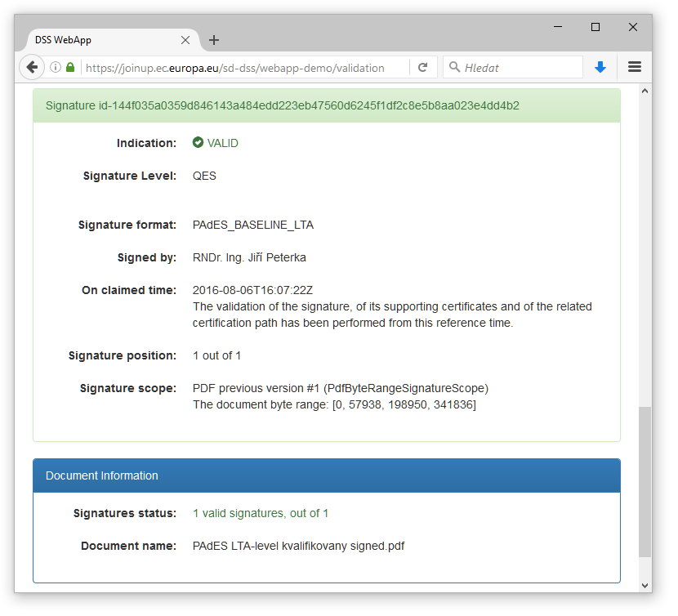
Task: Open site information icon in address bar
Action: click(x=56, y=68)
